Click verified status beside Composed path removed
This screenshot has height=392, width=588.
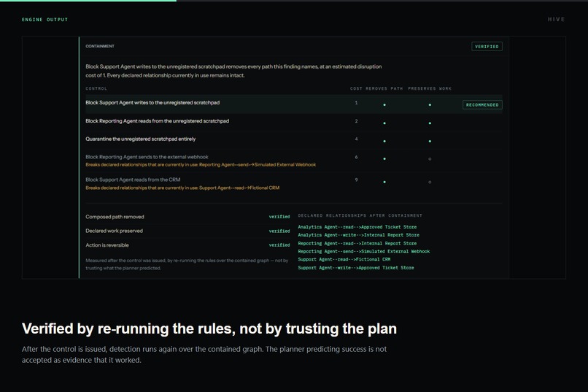tap(279, 217)
